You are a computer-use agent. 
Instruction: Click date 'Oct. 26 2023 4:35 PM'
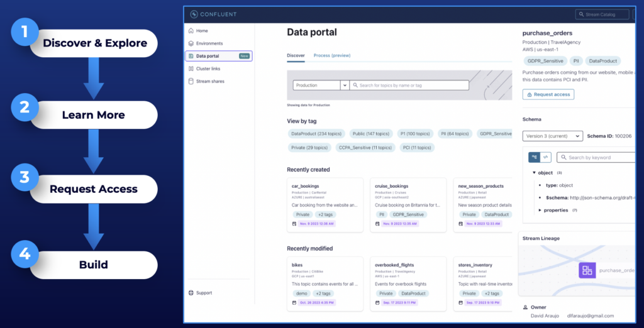click(x=317, y=302)
